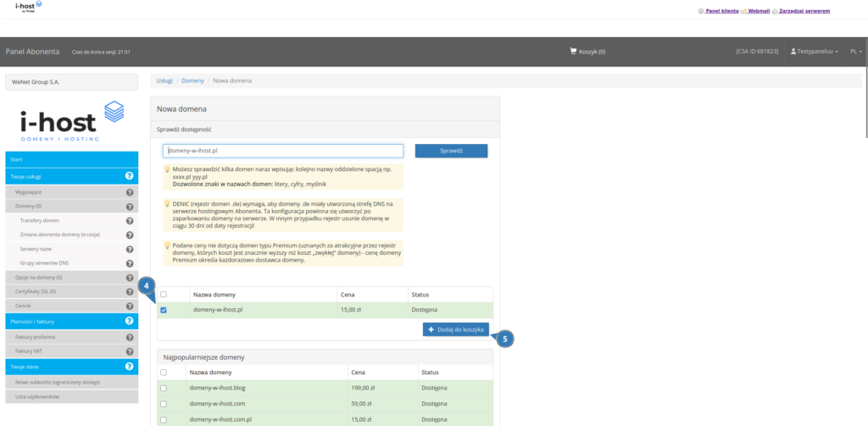Focus the domain name search field
The height and width of the screenshot is (426, 868).
click(x=282, y=151)
